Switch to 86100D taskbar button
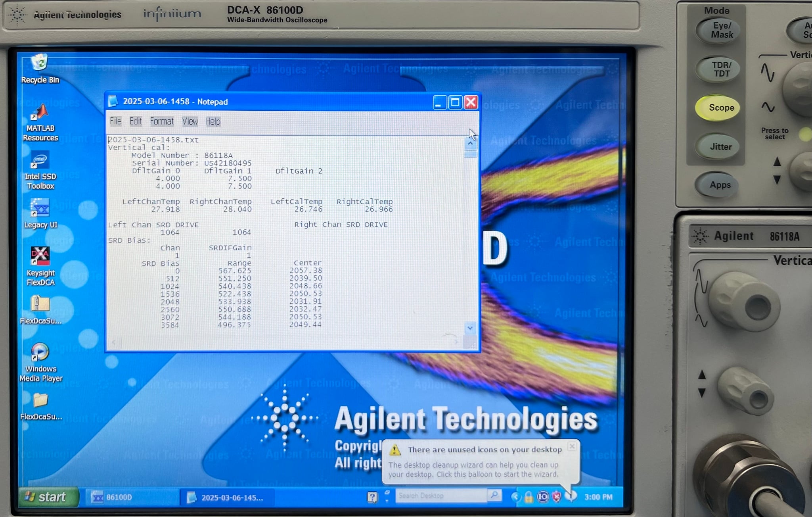The width and height of the screenshot is (812, 517). (x=132, y=497)
